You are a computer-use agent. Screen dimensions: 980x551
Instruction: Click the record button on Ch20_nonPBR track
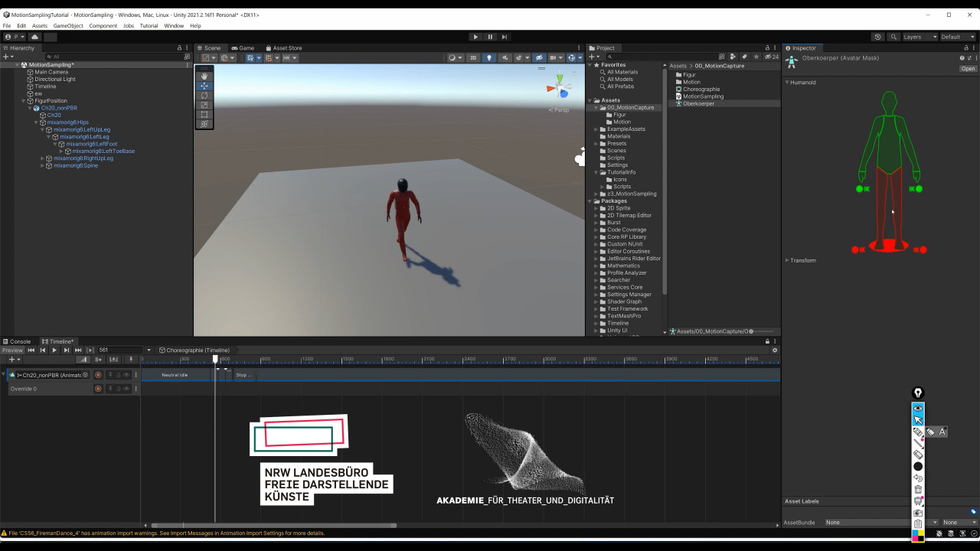(98, 375)
